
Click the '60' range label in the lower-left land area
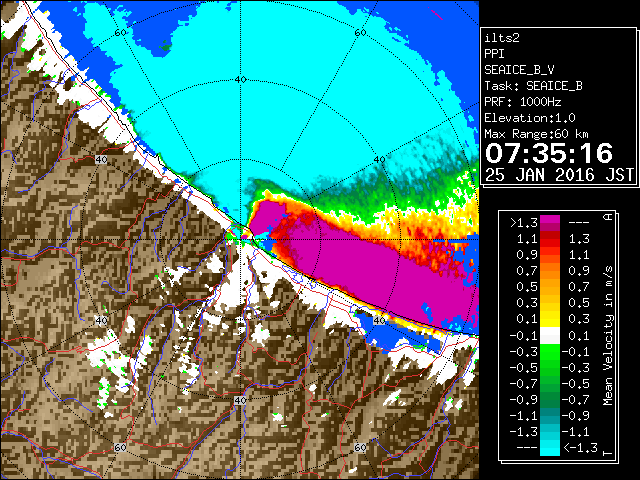click(x=120, y=448)
